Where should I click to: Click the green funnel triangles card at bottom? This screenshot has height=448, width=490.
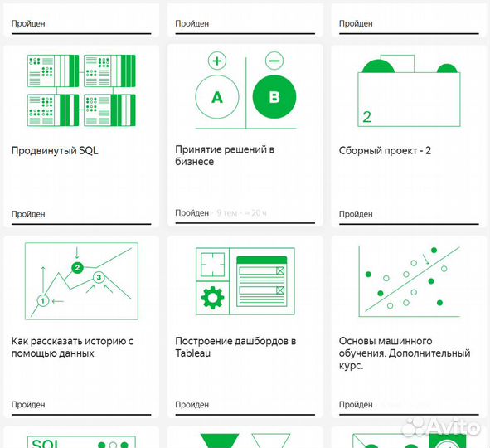pos(245,437)
